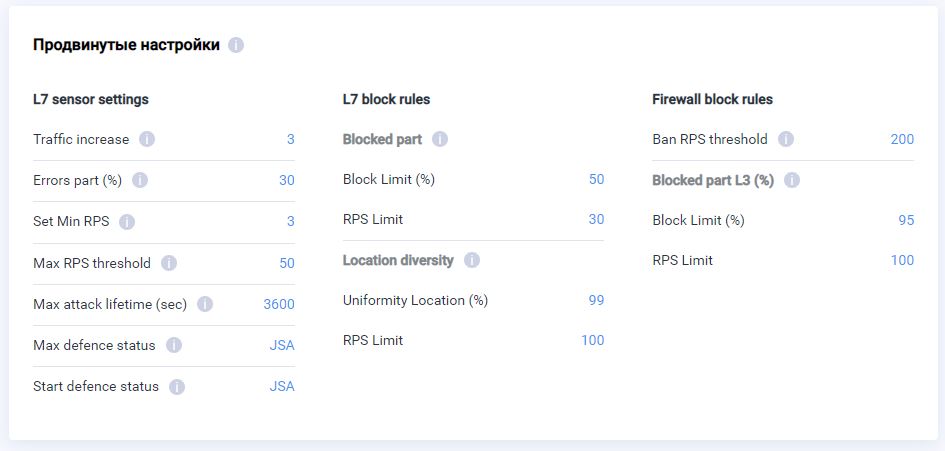Edit Max attack lifetime value 3600

278,304
